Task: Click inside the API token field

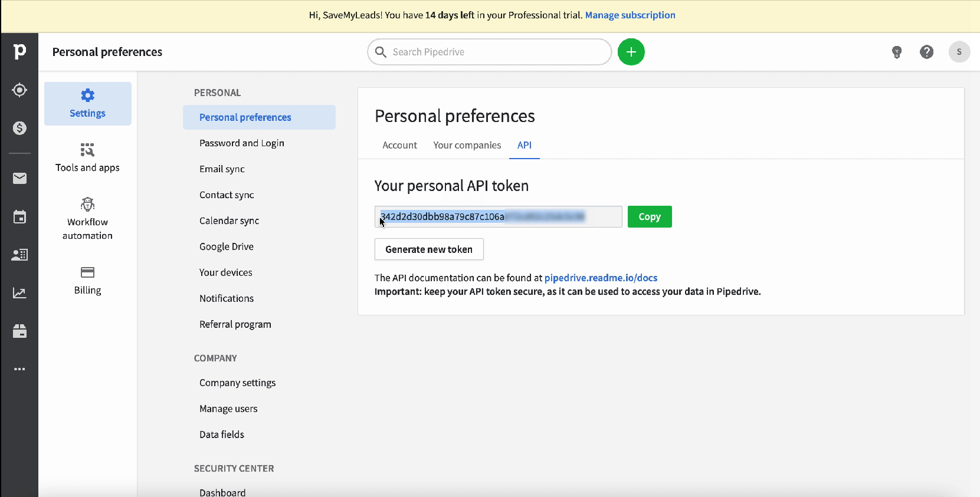Action: [x=498, y=216]
